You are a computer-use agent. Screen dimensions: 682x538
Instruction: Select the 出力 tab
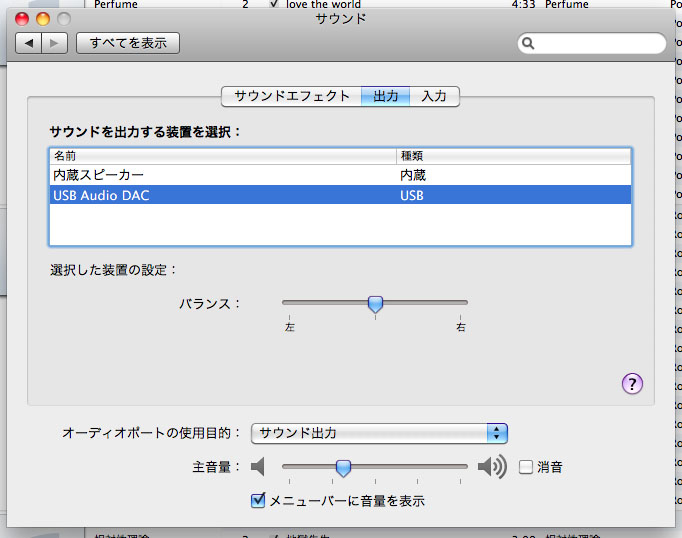(385, 96)
